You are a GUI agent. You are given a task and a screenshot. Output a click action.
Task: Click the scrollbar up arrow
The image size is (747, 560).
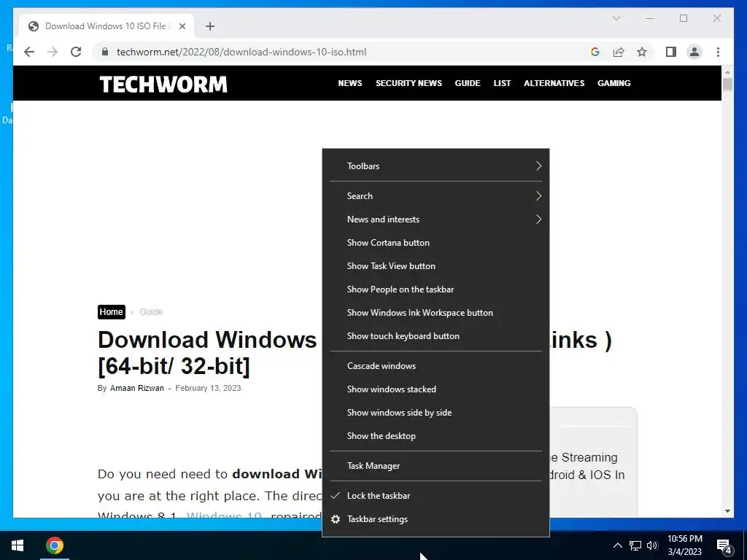pos(727,72)
